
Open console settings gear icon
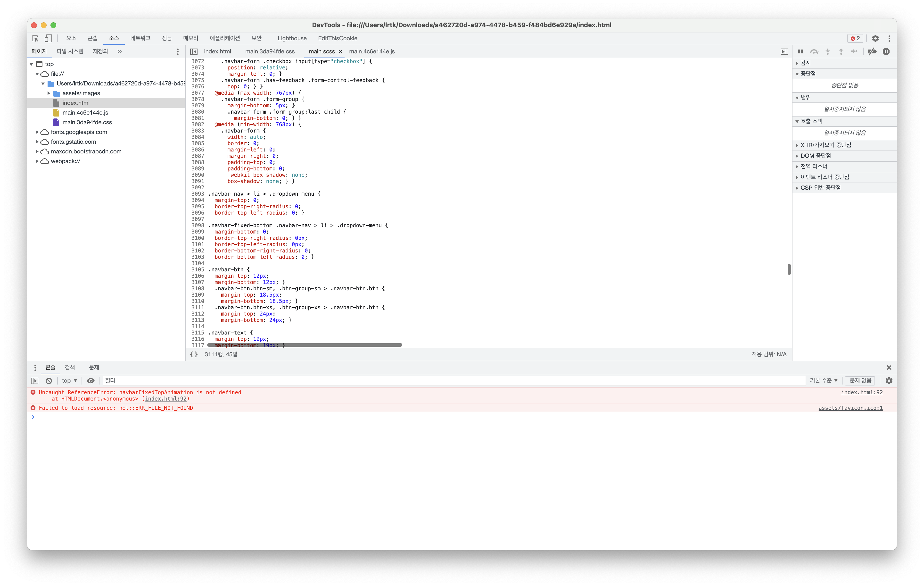pos(889,381)
